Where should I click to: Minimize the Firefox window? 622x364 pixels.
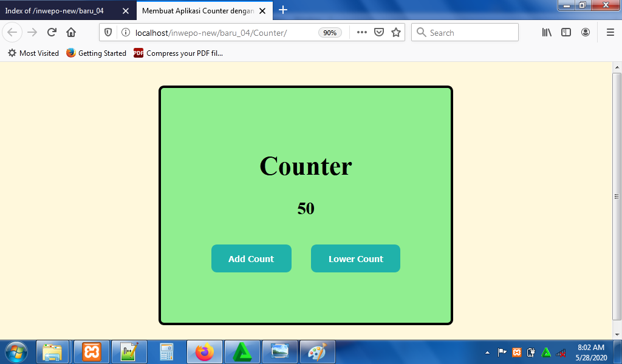tap(567, 5)
